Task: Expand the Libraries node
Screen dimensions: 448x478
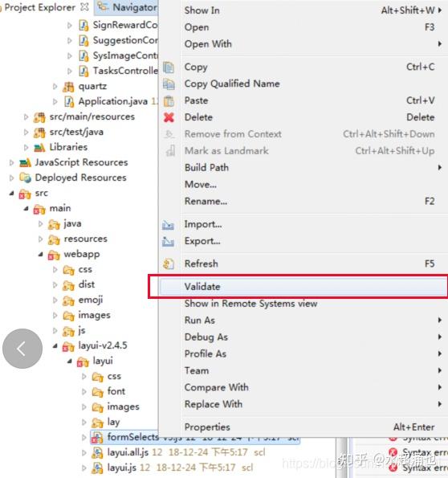Action: point(26,148)
